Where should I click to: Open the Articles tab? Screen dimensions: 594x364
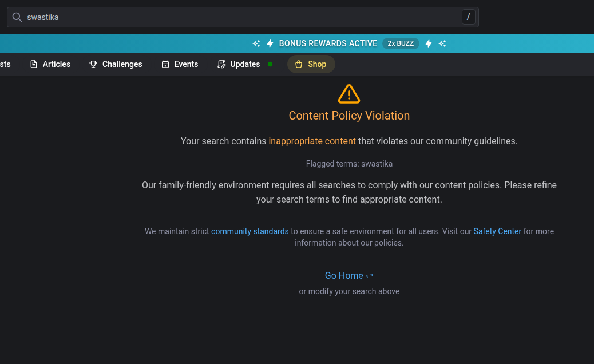(50, 64)
